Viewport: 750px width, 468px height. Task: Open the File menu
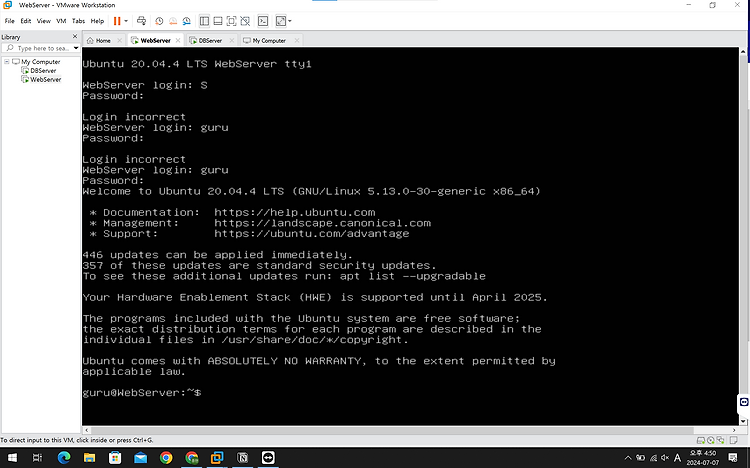10,21
